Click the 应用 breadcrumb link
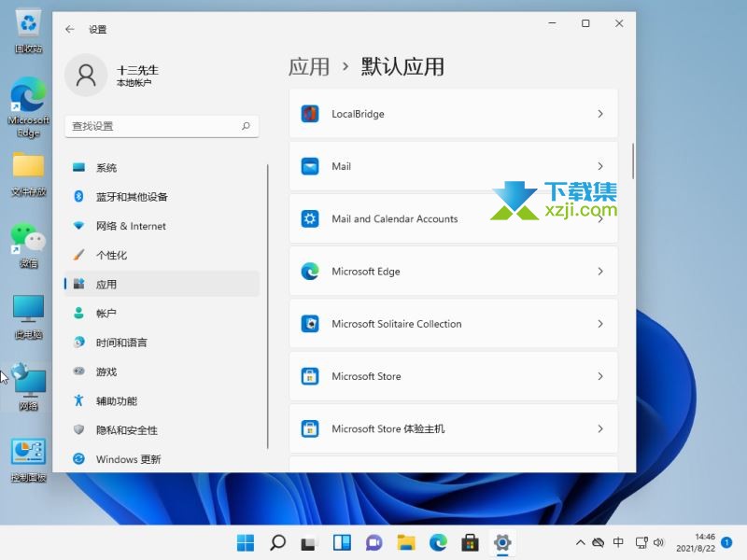Image resolution: width=747 pixels, height=560 pixels. click(x=309, y=66)
